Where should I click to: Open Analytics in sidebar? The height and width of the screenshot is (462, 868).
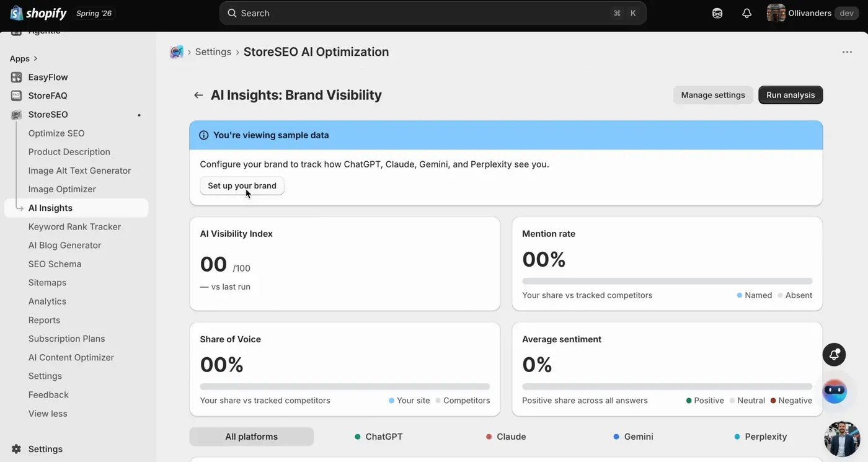[x=47, y=301]
